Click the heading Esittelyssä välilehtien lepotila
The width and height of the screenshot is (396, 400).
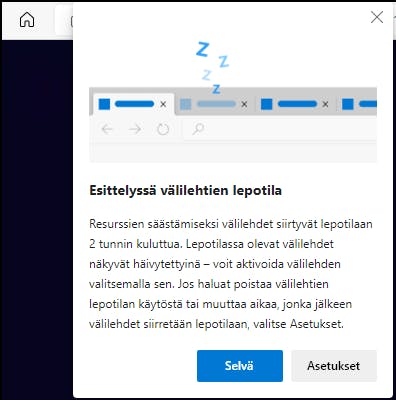point(186,191)
